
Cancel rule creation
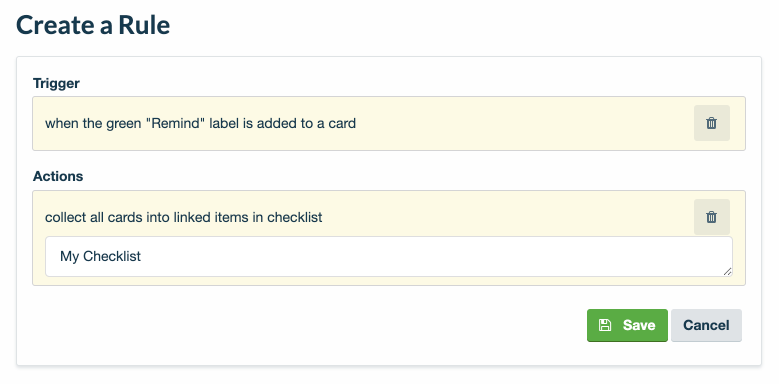(706, 325)
